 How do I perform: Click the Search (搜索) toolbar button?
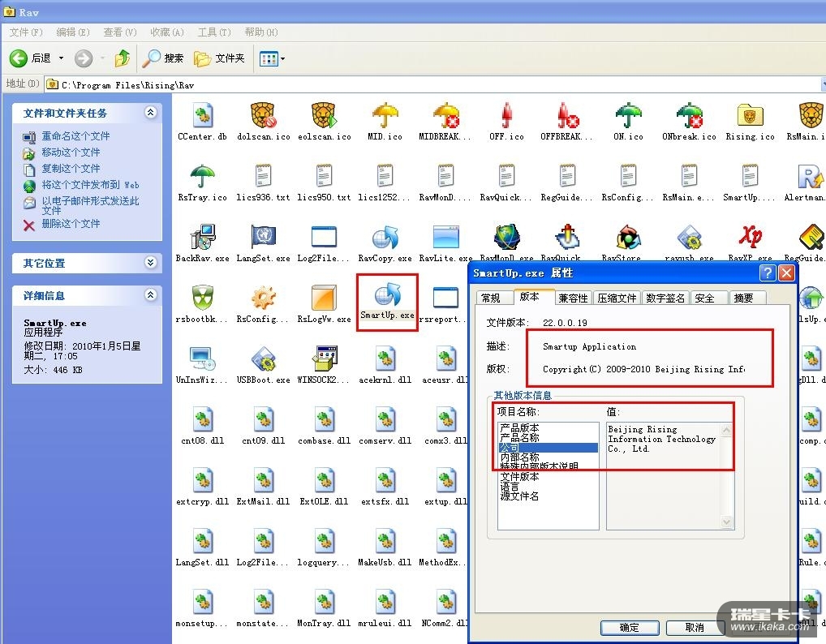[x=163, y=58]
